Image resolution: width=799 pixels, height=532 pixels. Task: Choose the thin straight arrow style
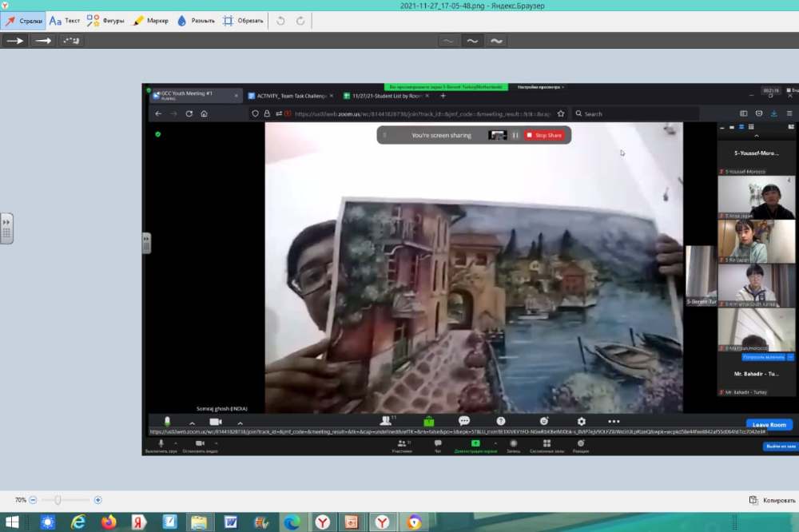pyautogui.click(x=14, y=41)
